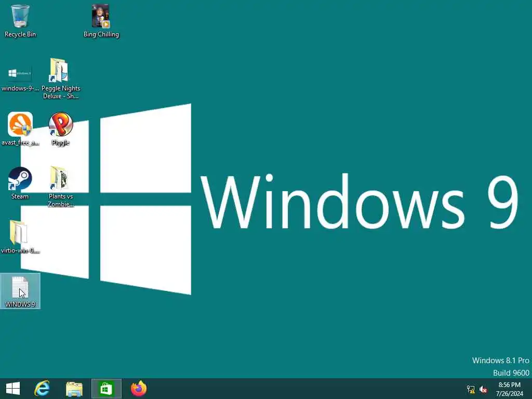Image resolution: width=532 pixels, height=399 pixels.
Task: Click the 'WINDWS 9' file name text
Action: pyautogui.click(x=20, y=304)
